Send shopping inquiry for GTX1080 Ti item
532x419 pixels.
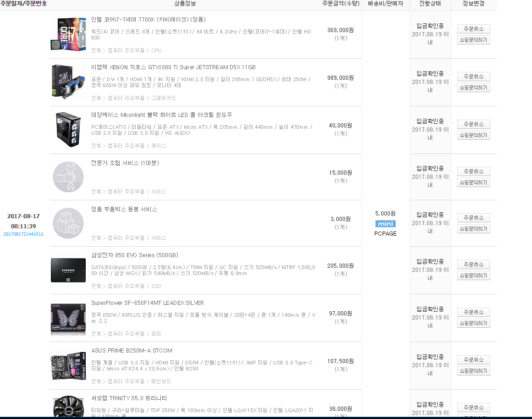pyautogui.click(x=474, y=88)
